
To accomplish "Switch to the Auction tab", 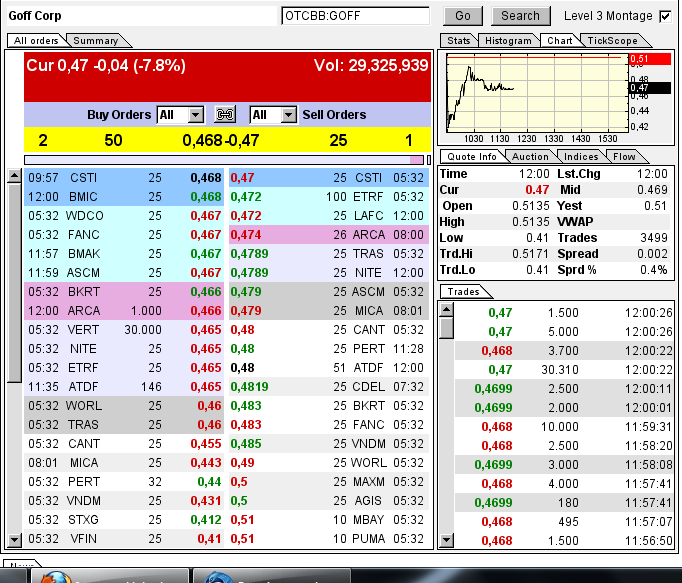I will tap(530, 157).
